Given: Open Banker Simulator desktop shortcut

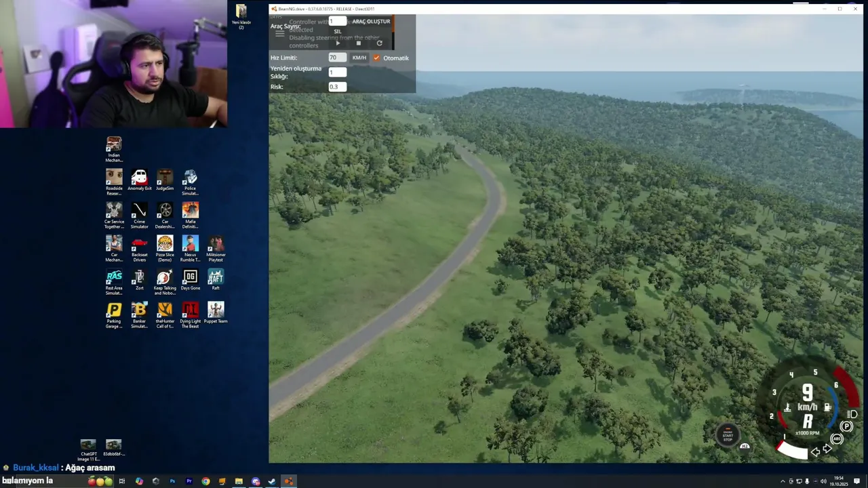Looking at the screenshot, I should [139, 315].
